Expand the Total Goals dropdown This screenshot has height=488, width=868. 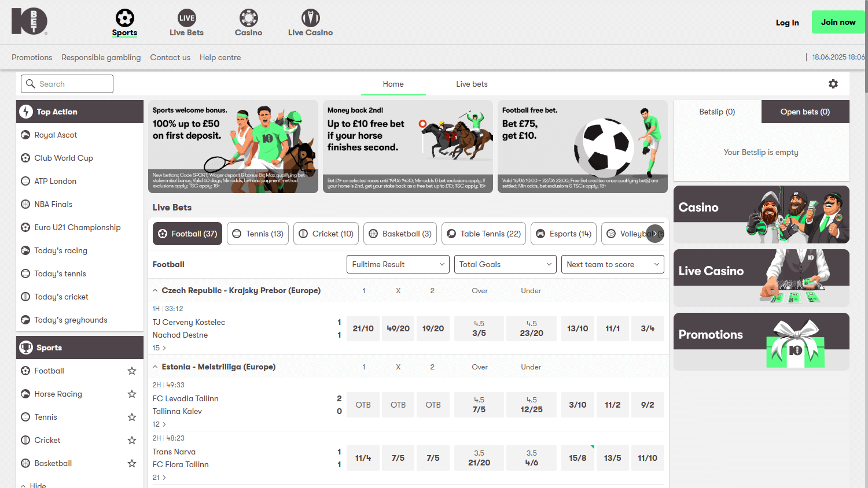point(505,264)
